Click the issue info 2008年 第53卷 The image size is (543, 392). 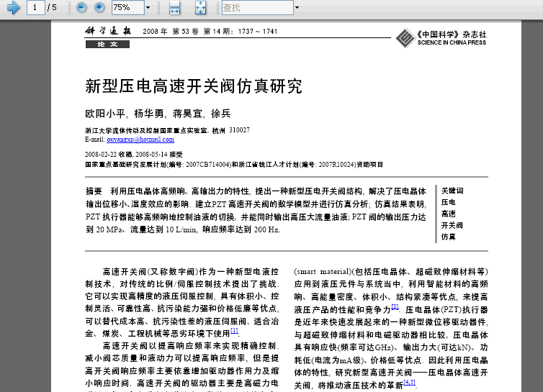[x=171, y=32]
